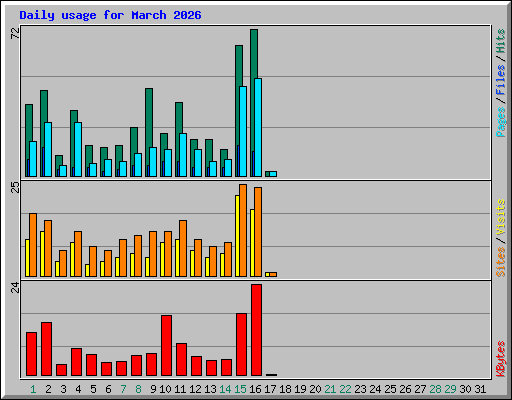Click weekend day label '28' on the x-axis
Viewport: 512px width, 400px height.
(x=435, y=389)
